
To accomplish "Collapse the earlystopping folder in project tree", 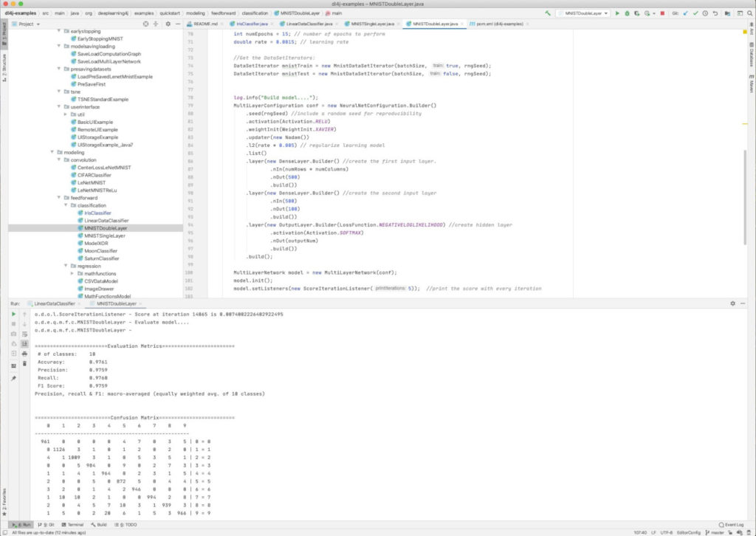I will [x=59, y=31].
